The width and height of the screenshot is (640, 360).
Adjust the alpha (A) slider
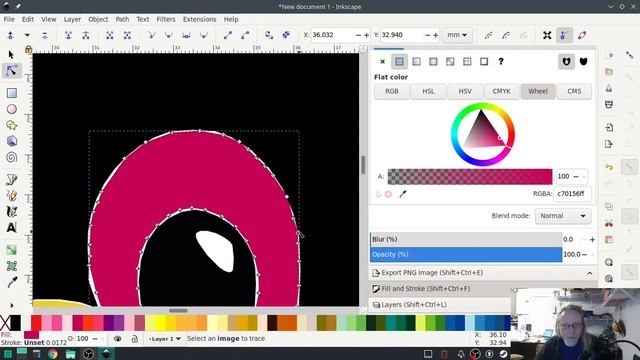tap(470, 177)
